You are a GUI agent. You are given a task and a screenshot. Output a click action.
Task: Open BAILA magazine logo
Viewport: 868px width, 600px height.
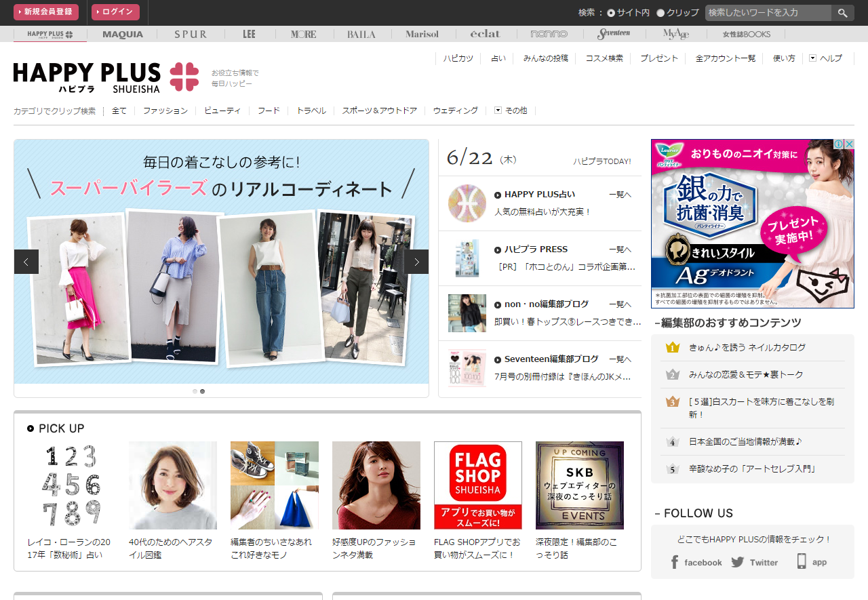click(x=361, y=34)
